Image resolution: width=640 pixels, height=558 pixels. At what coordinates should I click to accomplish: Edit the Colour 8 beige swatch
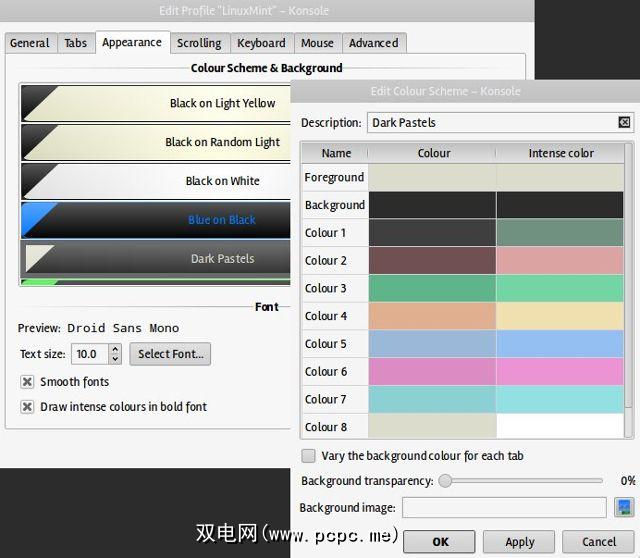[432, 426]
